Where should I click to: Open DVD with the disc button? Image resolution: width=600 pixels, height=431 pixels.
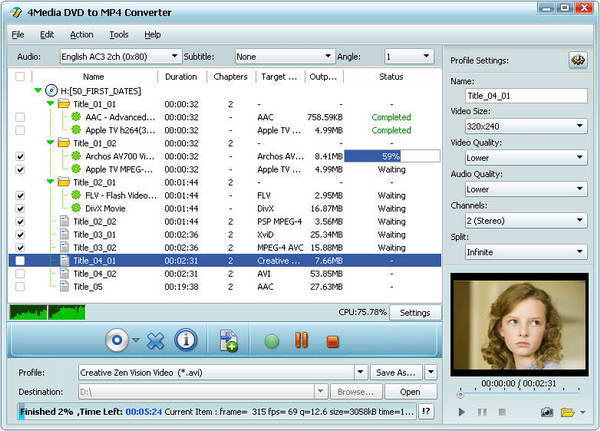coord(117,340)
